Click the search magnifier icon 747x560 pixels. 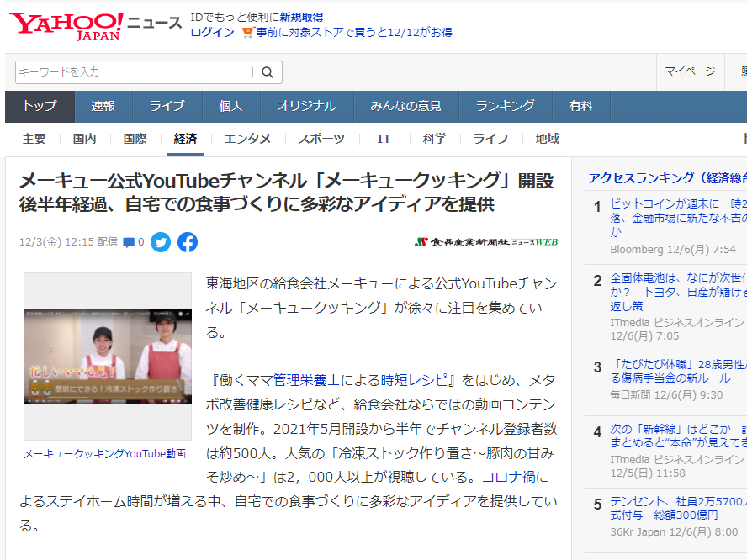point(268,72)
